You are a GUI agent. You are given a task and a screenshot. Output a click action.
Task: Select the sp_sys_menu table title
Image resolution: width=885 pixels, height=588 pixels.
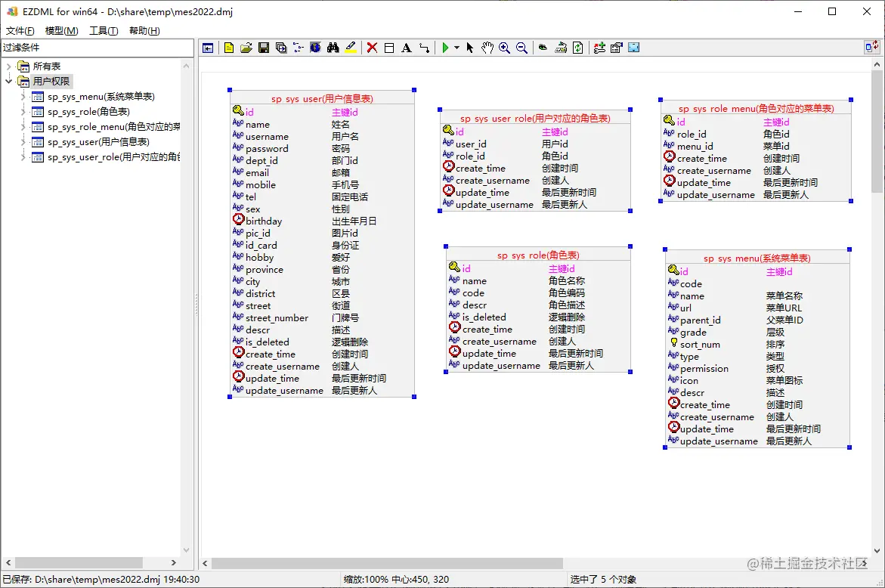pos(757,258)
